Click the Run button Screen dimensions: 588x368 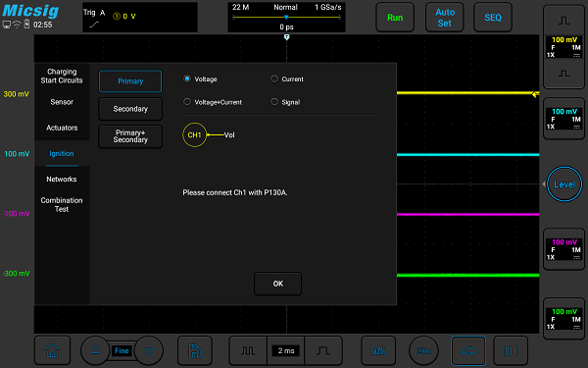click(395, 18)
